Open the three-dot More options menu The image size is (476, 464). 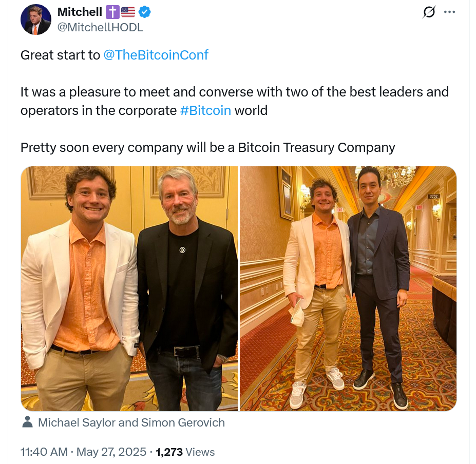[x=449, y=12]
